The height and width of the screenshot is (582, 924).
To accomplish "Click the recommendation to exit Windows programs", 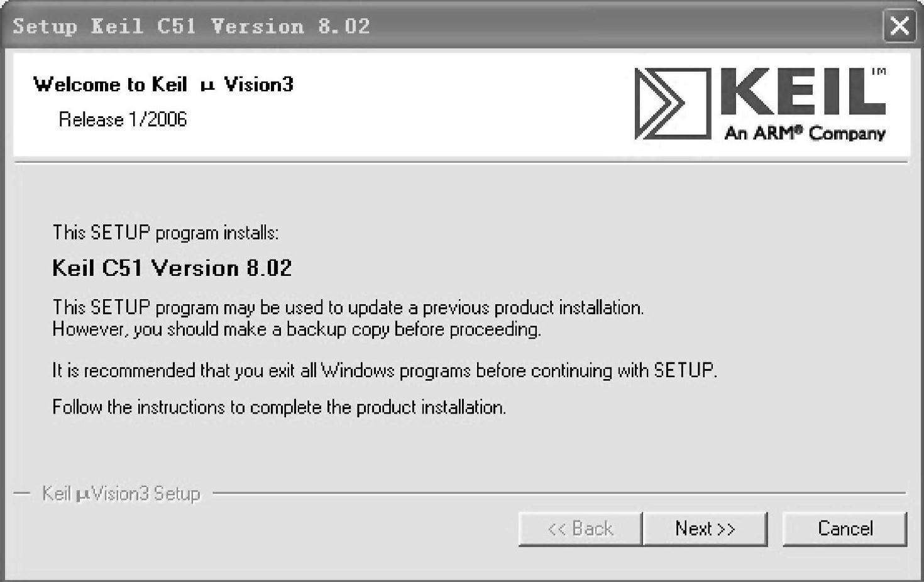I will tap(384, 370).
